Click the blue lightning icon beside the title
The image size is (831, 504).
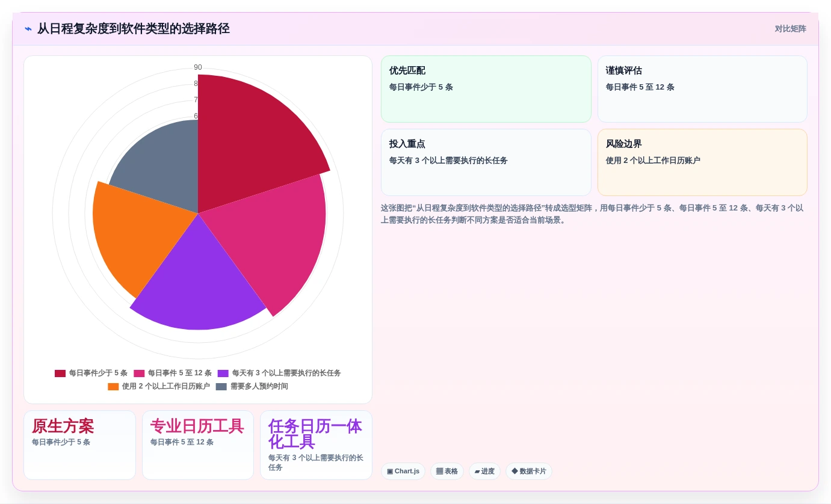(28, 29)
